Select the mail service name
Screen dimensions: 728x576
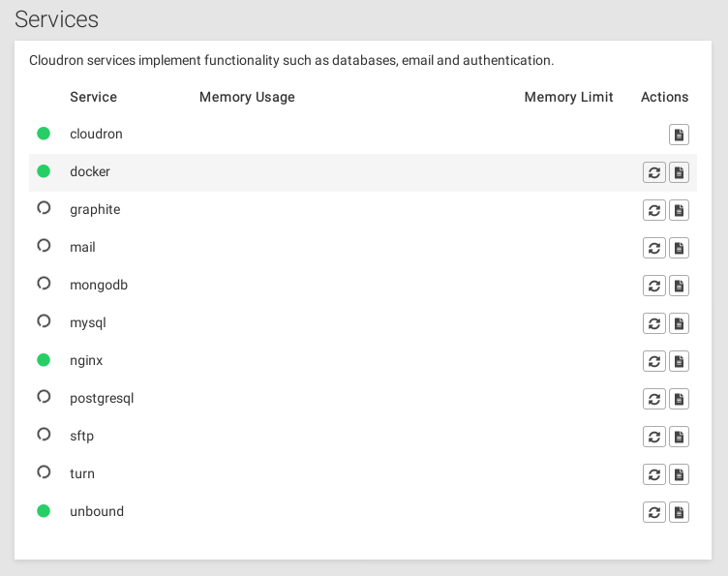click(x=82, y=247)
